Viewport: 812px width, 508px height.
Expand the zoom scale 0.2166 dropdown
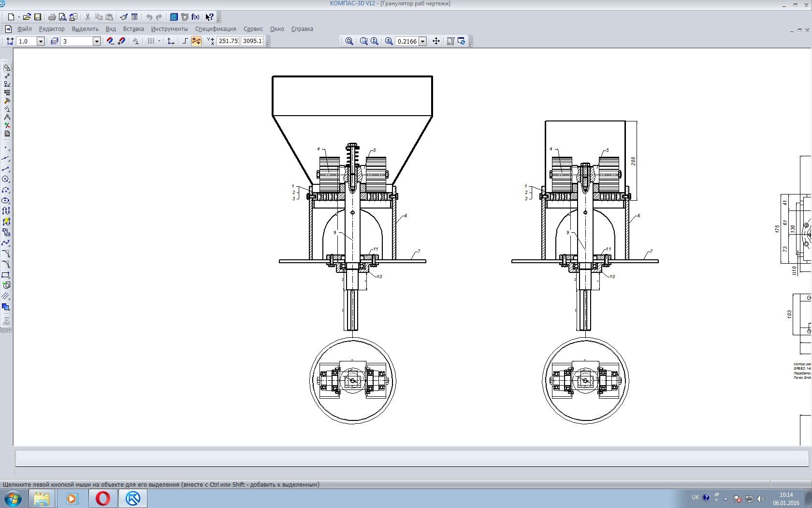tap(422, 42)
